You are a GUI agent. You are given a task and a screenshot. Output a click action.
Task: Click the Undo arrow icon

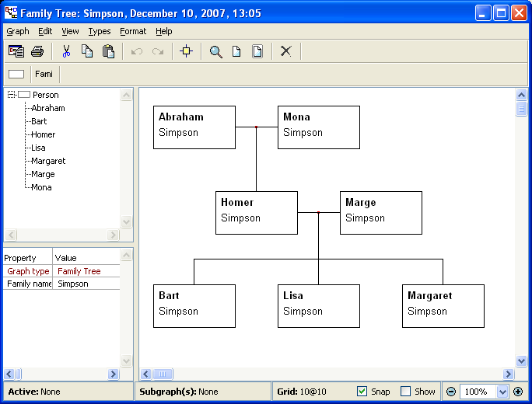(137, 51)
